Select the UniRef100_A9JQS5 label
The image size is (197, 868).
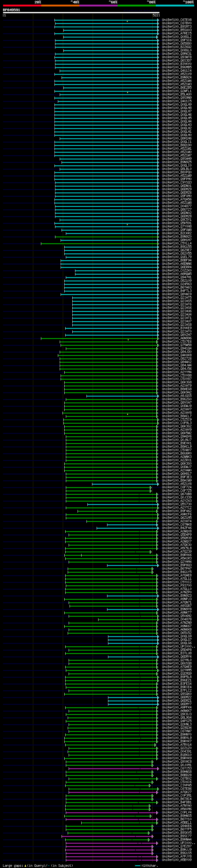176,396
